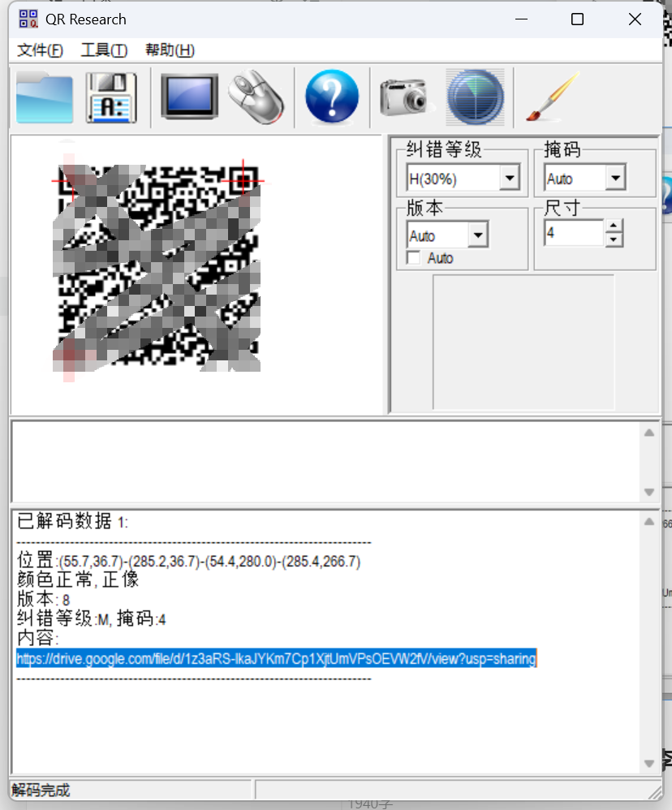Click the 尺寸 value field showing 4
The image size is (672, 810).
pos(574,233)
